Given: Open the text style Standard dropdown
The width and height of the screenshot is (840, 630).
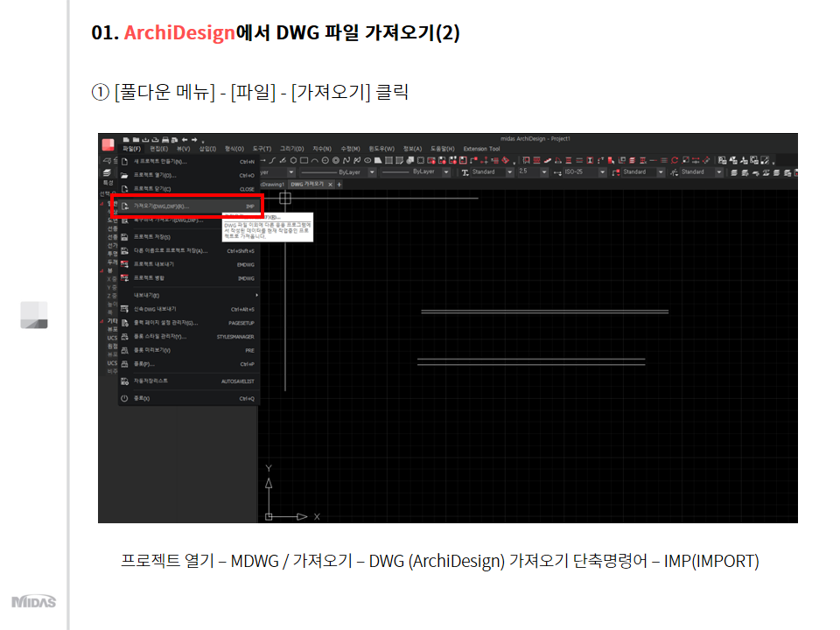Looking at the screenshot, I should pos(509,172).
